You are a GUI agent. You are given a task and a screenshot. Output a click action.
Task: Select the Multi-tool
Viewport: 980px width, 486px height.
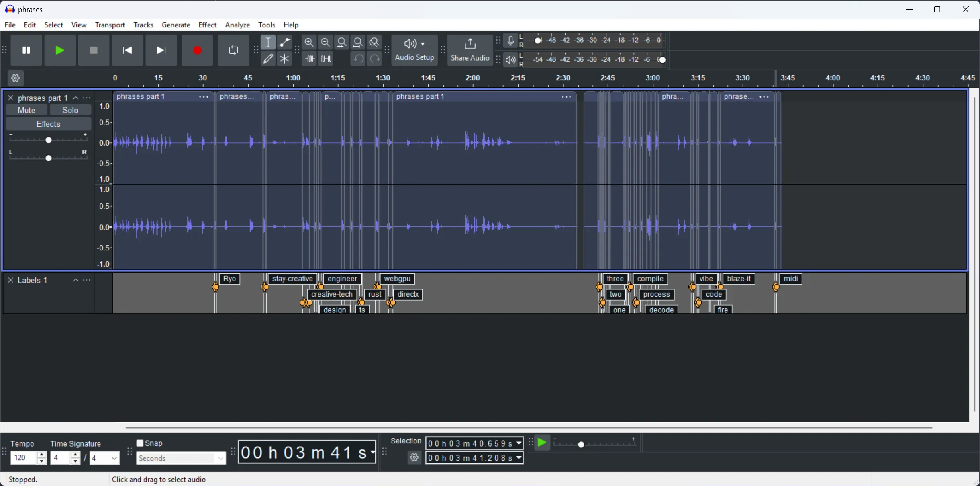click(x=285, y=59)
